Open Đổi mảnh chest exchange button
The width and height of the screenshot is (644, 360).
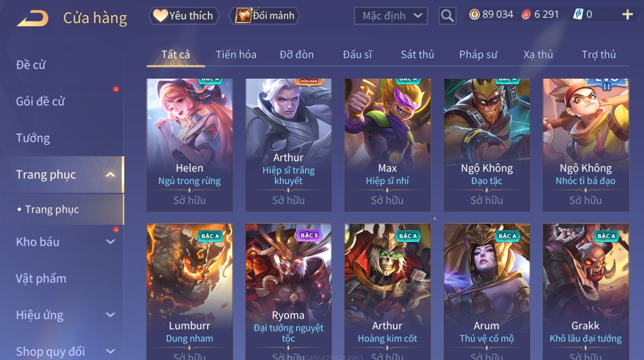click(264, 16)
